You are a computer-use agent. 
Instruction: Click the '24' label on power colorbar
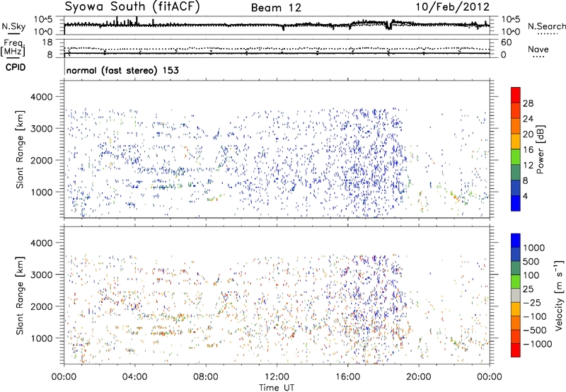[x=528, y=119]
